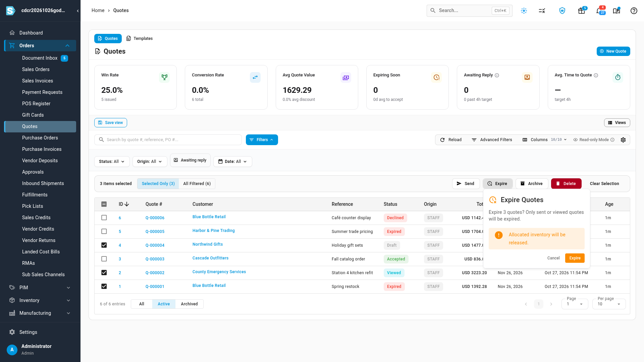
Task: Check the Q-000003 row checkbox
Action: coord(104,259)
